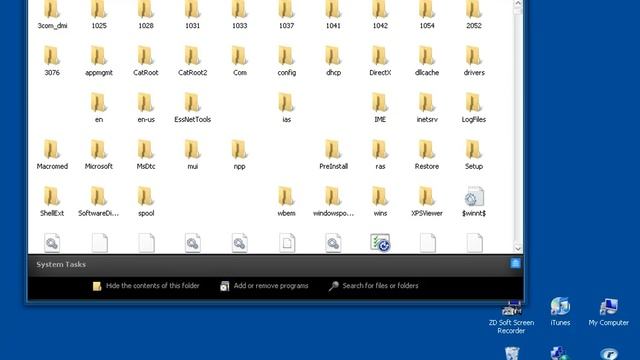This screenshot has width=640, height=360.
Task: Select the Restore folder
Action: point(427,155)
